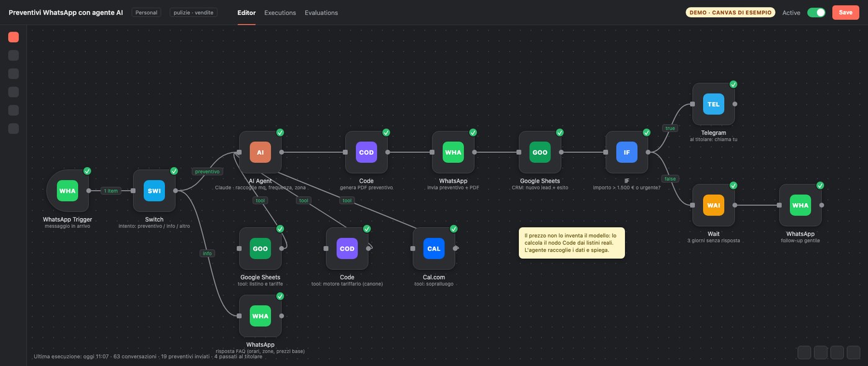Viewport: 868px width, 366px height.
Task: Click green check badge on Wait node
Action: click(x=733, y=185)
